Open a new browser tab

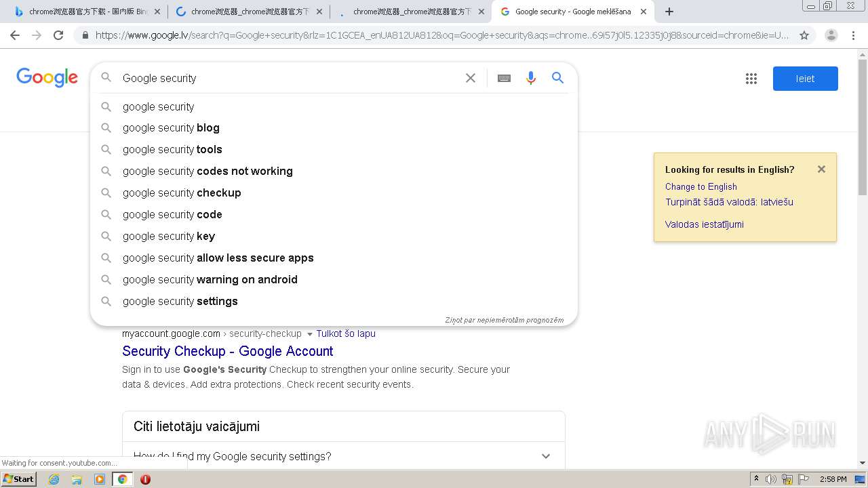click(x=669, y=12)
